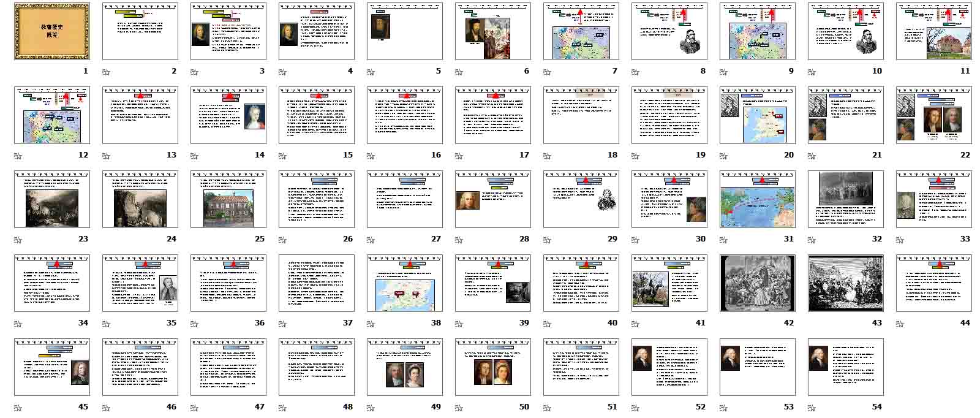Click the slide number 18 label
The height and width of the screenshot is (418, 980).
(x=612, y=155)
